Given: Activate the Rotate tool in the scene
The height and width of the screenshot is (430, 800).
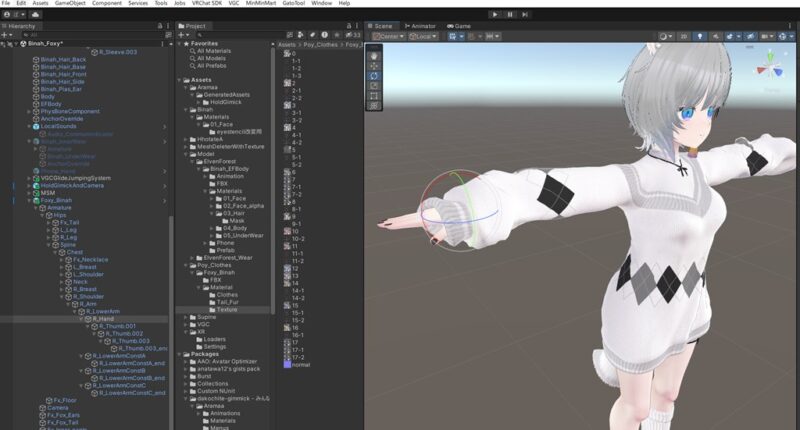Looking at the screenshot, I should click(374, 75).
